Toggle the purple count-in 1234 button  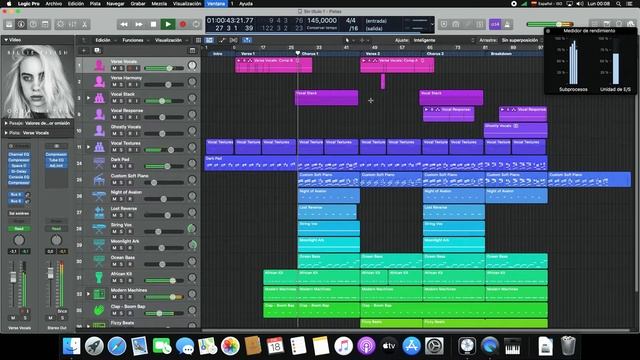tap(495, 24)
